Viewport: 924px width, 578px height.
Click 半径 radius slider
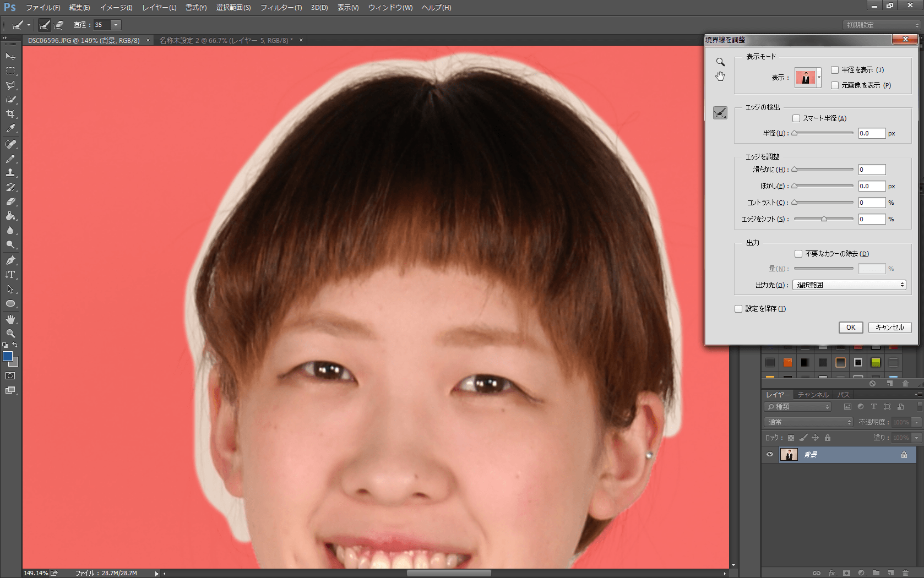click(x=823, y=133)
